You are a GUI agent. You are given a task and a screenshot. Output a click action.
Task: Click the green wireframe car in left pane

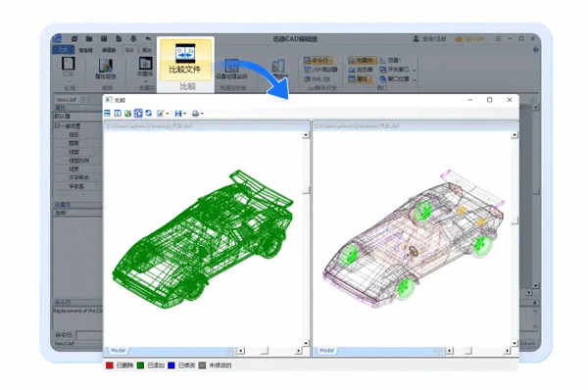(203, 240)
